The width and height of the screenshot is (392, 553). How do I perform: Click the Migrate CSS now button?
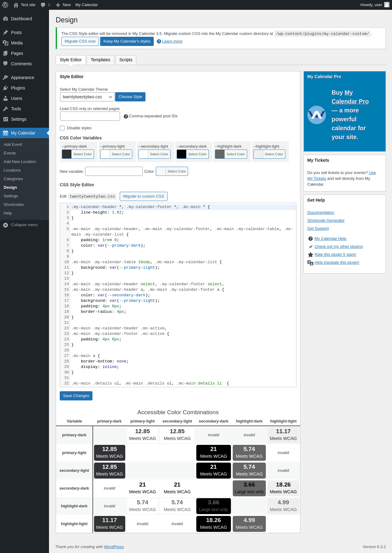click(80, 41)
